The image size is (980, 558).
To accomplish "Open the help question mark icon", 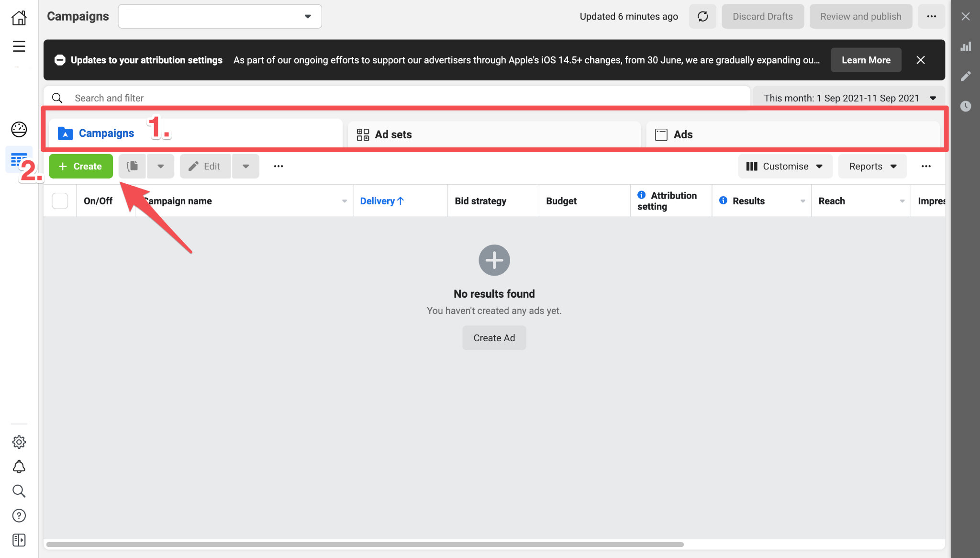I will (19, 515).
